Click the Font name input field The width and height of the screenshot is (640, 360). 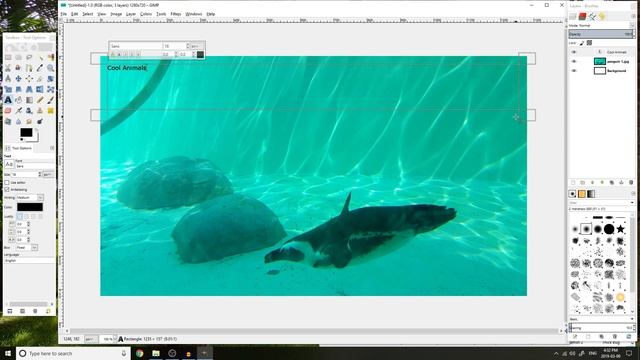(x=35, y=166)
